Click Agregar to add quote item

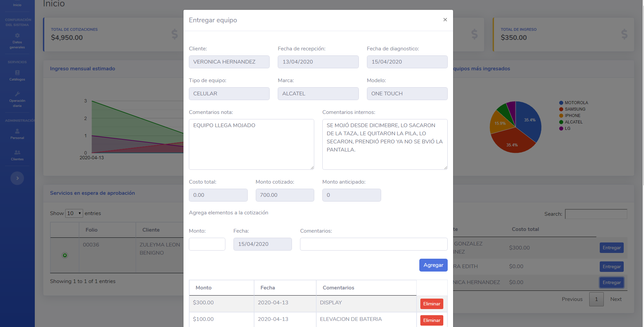coord(433,265)
